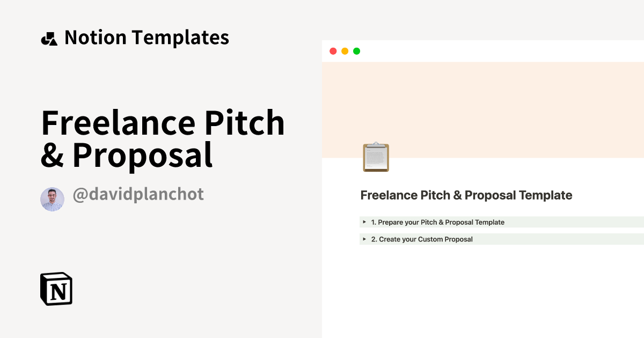644x338 pixels.
Task: Click the "Freelance Pitch & Proposal Template" page title
Action: [466, 195]
